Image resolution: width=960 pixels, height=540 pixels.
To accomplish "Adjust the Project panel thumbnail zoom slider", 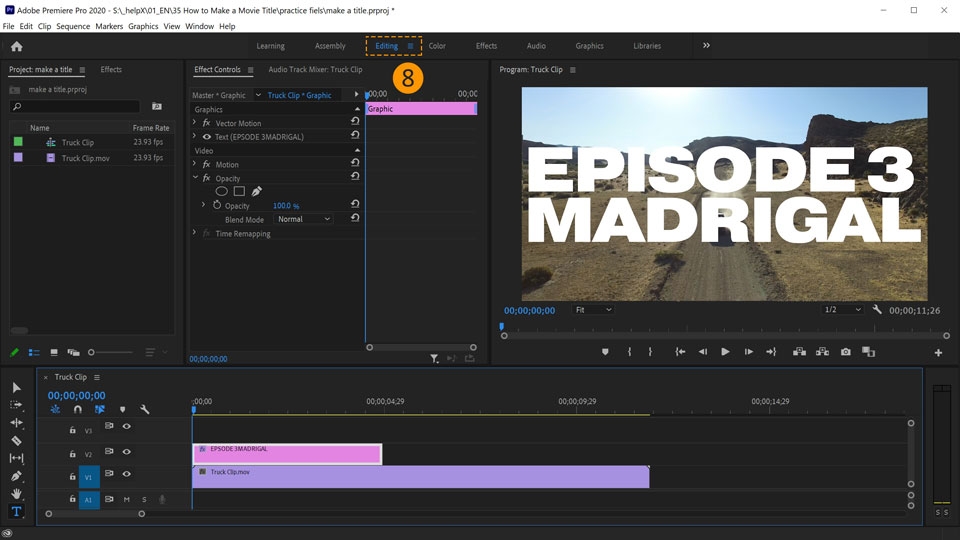I will pos(92,352).
